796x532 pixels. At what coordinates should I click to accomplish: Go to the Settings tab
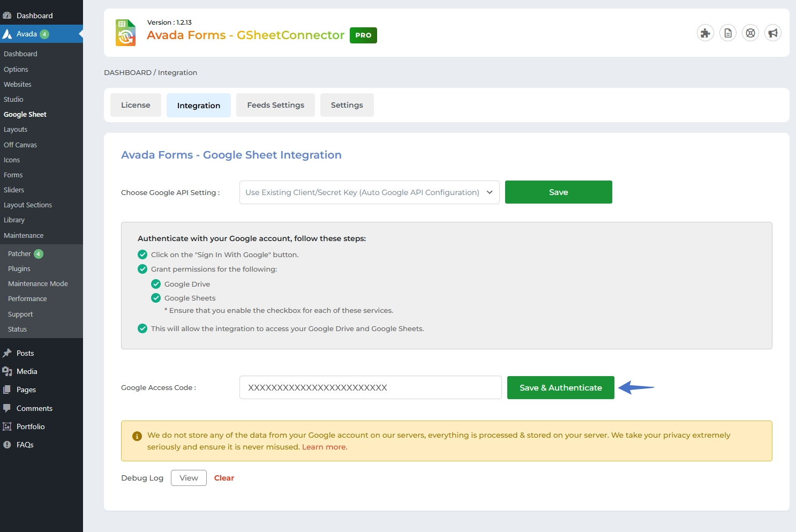coord(347,105)
